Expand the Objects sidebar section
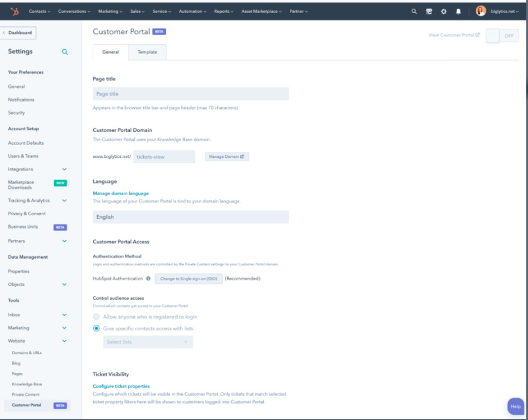Viewport: 528px width, 420px height. 65,284
